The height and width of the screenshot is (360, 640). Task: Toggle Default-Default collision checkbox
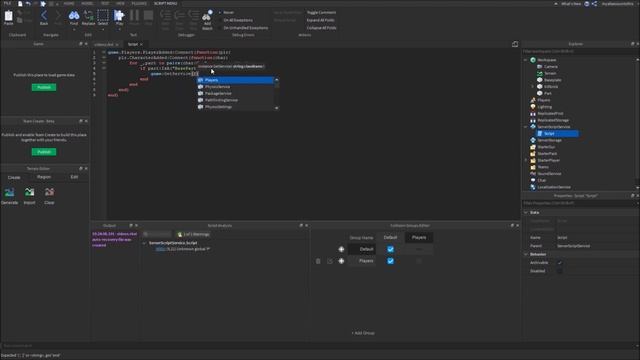click(391, 249)
